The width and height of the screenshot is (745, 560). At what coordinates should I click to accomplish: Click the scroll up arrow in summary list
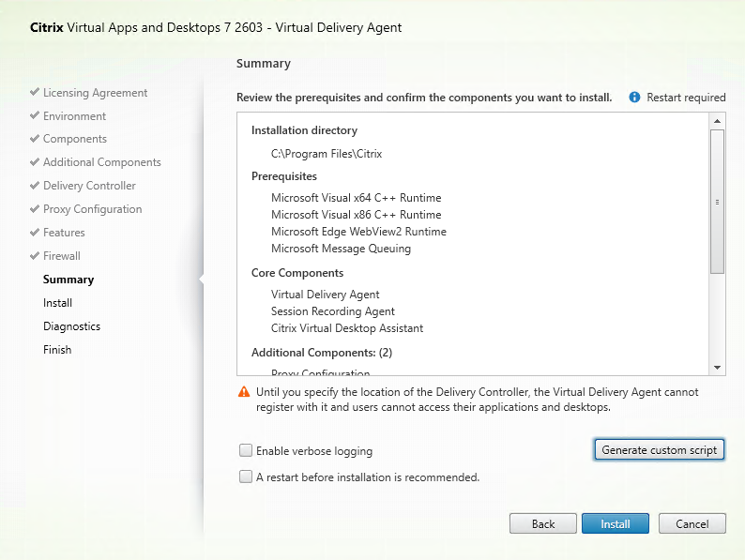pyautogui.click(x=717, y=121)
